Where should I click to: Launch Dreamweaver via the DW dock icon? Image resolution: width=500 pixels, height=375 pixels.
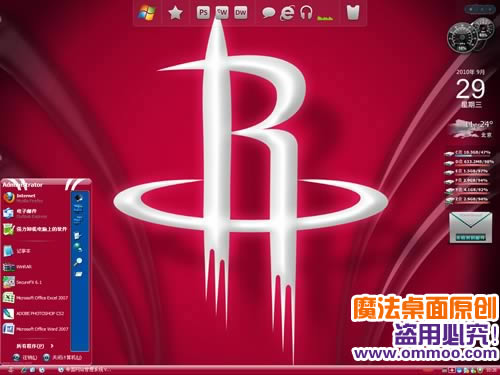coord(241,13)
